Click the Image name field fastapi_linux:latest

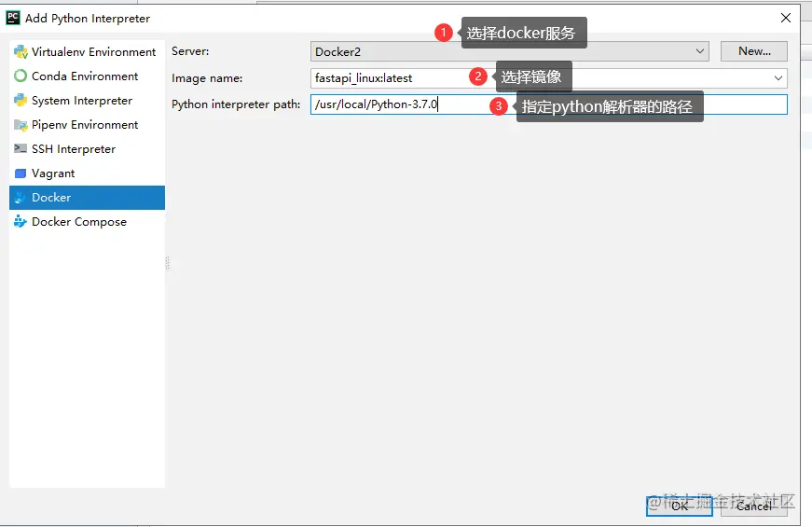click(549, 78)
